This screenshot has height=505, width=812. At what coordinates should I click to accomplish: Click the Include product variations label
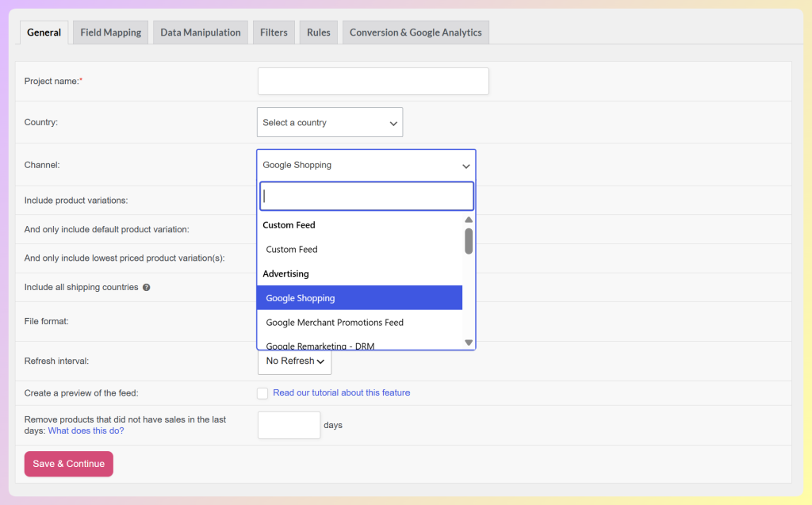pyautogui.click(x=76, y=201)
